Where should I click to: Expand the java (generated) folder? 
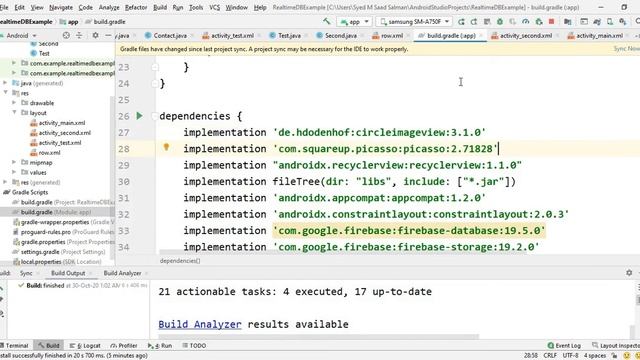pyautogui.click(x=5, y=83)
